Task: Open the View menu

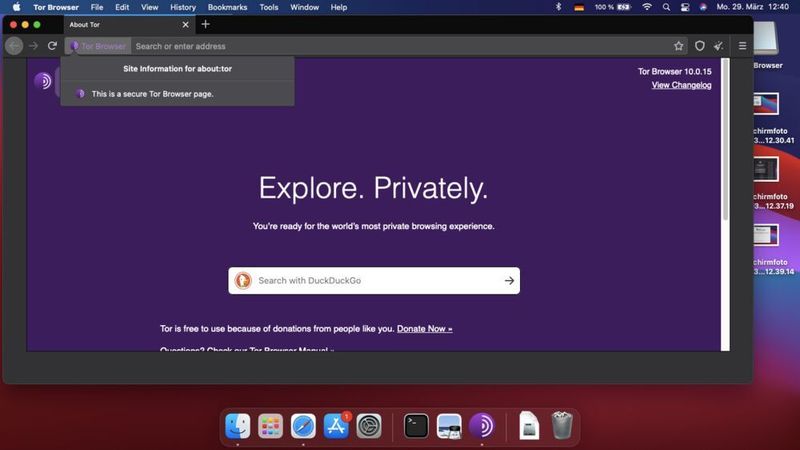Action: click(149, 7)
